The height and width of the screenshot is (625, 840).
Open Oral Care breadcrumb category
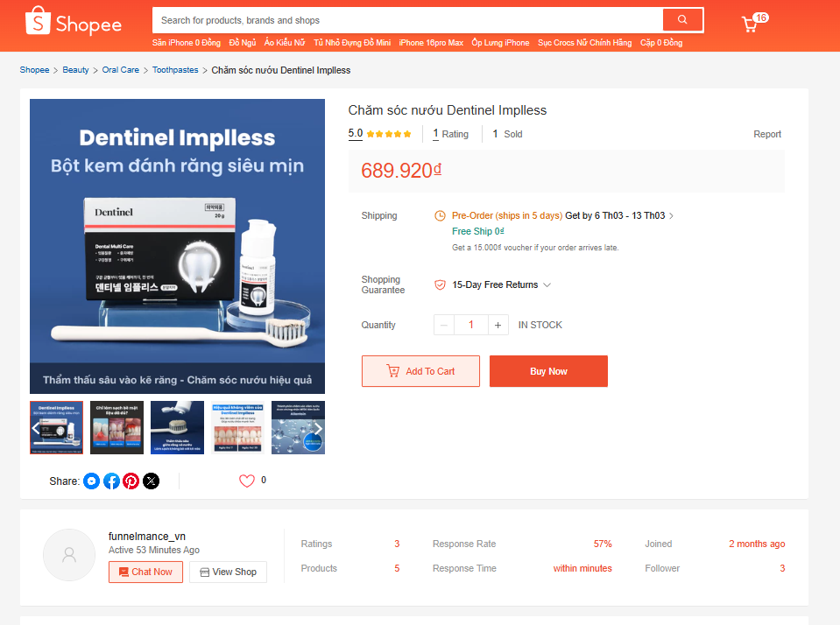tap(121, 70)
